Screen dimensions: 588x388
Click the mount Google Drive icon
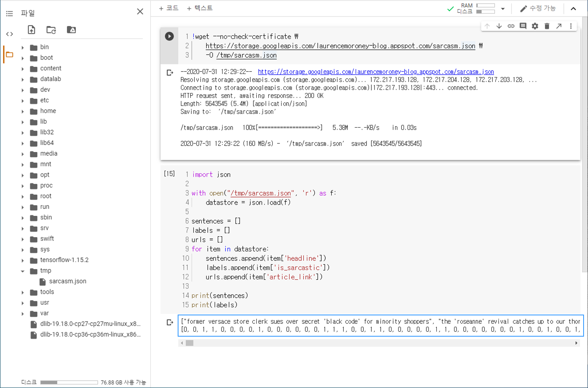(71, 30)
